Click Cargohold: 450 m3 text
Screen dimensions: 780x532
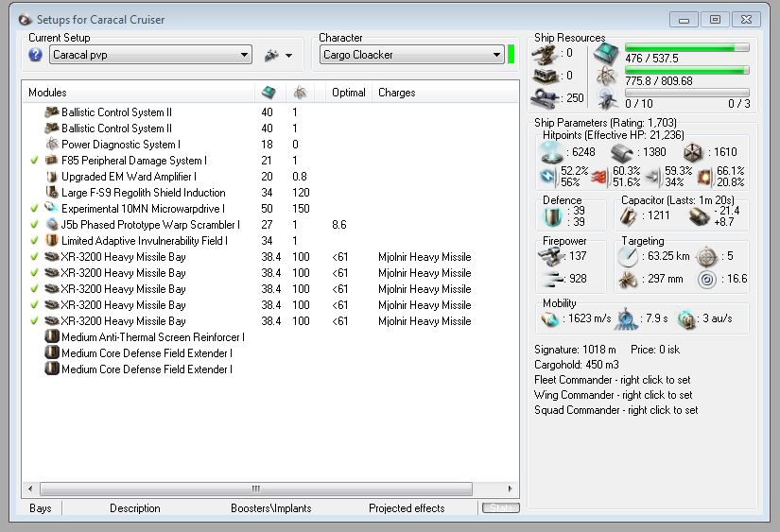tap(577, 365)
